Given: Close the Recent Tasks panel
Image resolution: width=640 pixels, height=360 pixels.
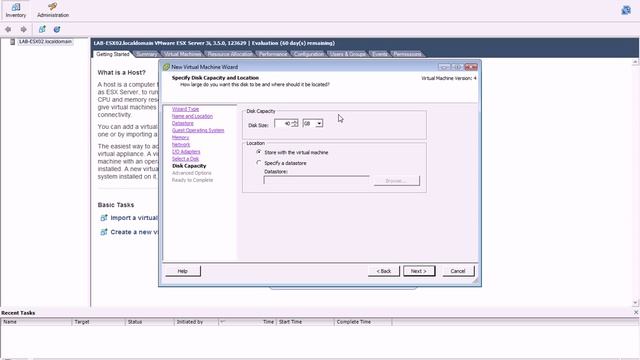Looking at the screenshot, I should (636, 312).
